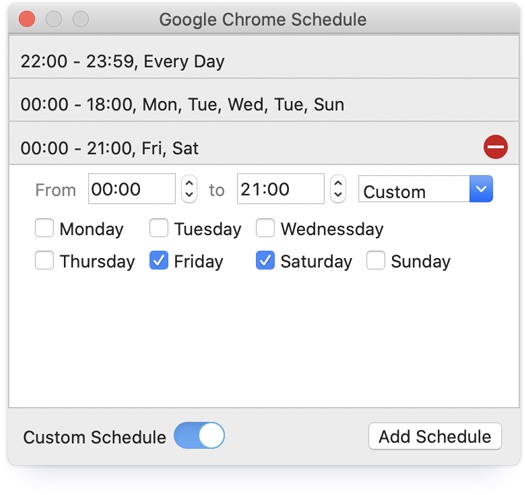This screenshot has height=495, width=525.
Task: Tick the Sunday checkbox
Action: [375, 260]
